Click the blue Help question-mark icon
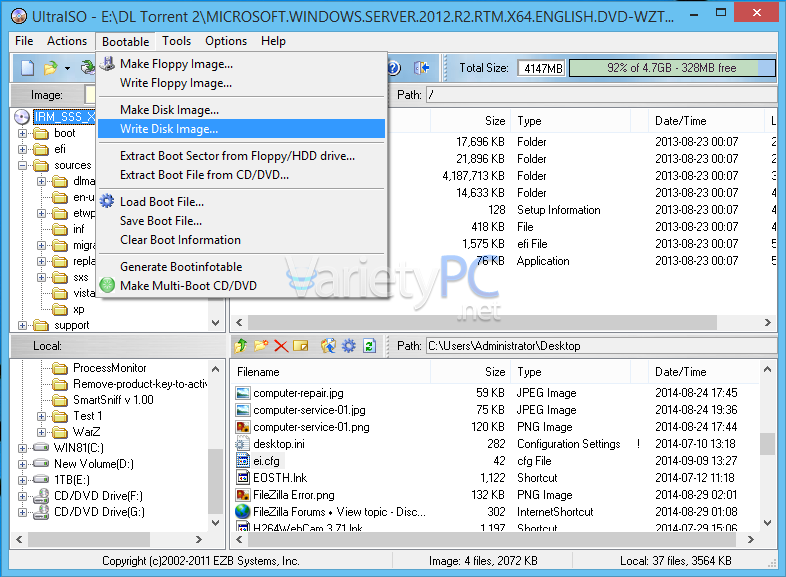Screen dimensions: 786x577 394,68
